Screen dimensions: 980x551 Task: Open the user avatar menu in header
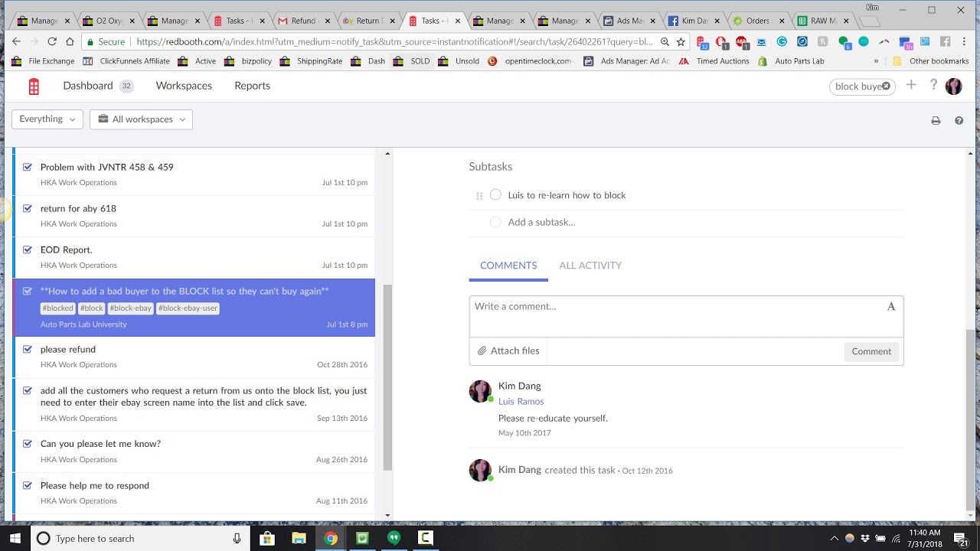tap(953, 86)
